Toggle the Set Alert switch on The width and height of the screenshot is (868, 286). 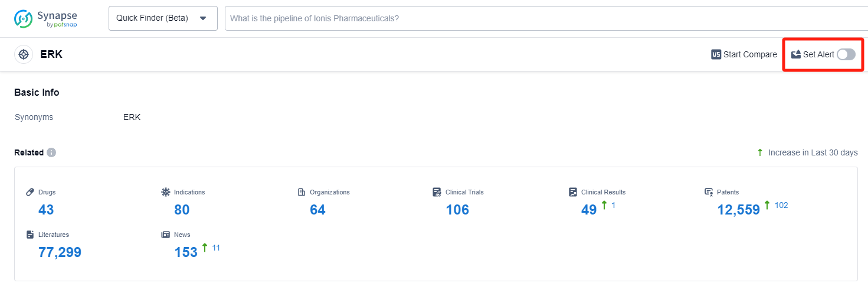(846, 54)
